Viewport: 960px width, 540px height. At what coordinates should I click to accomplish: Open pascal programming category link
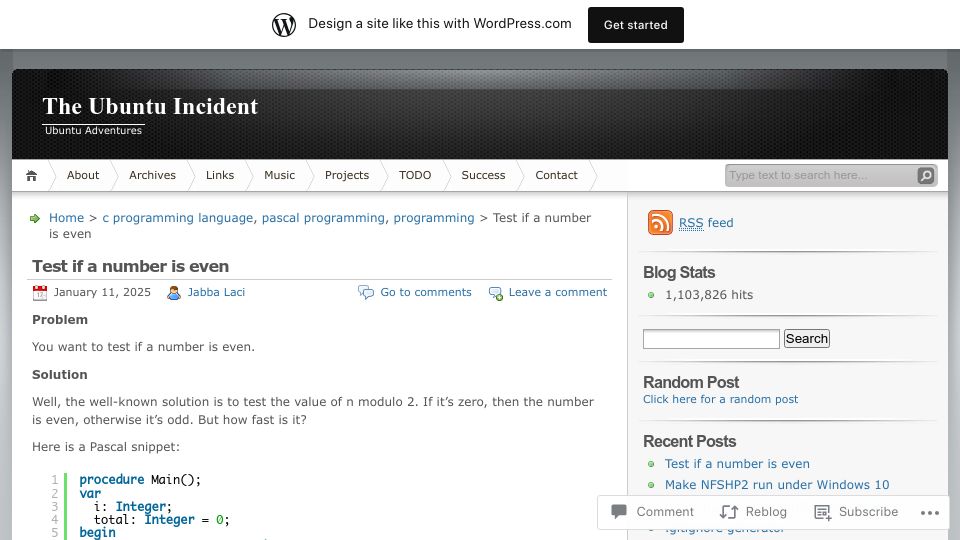[323, 218]
